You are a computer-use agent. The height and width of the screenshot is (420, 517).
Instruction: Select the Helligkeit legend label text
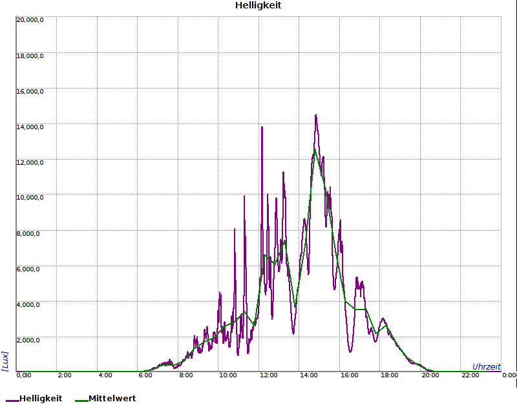pos(41,399)
